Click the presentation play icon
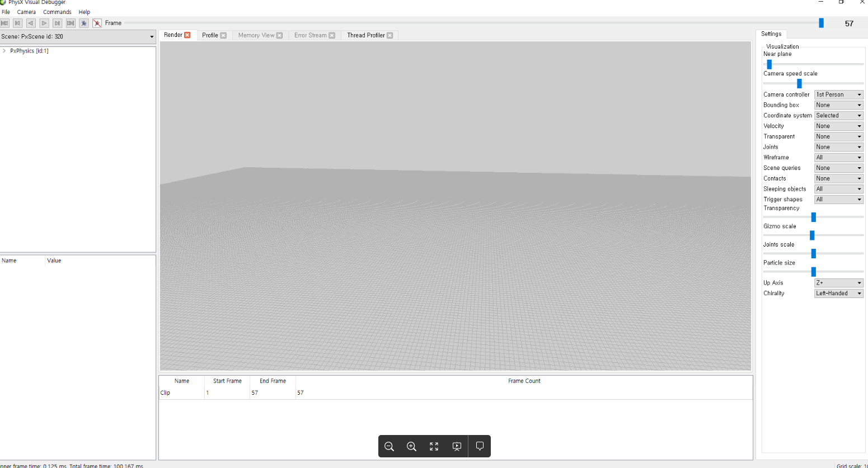Image resolution: width=868 pixels, height=468 pixels. pos(457,446)
